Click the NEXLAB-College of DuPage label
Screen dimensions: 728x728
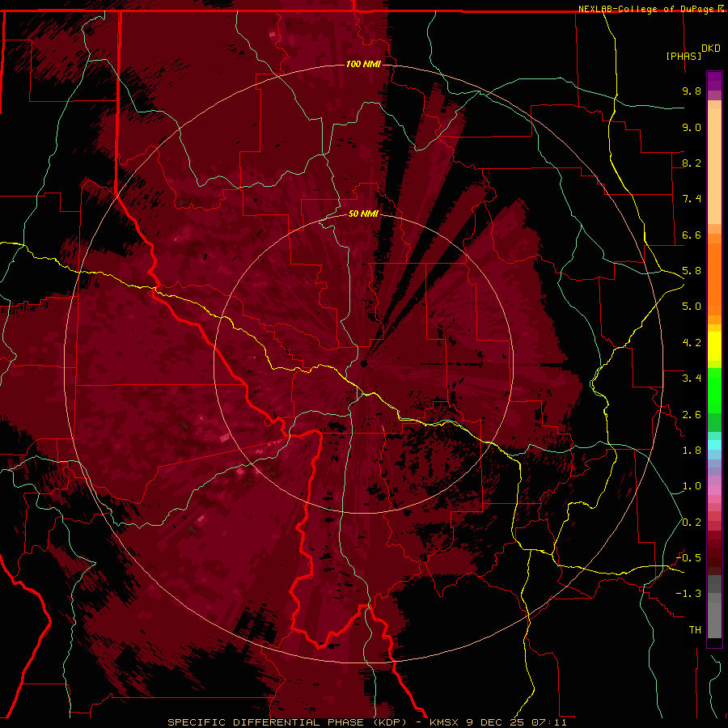647,9
